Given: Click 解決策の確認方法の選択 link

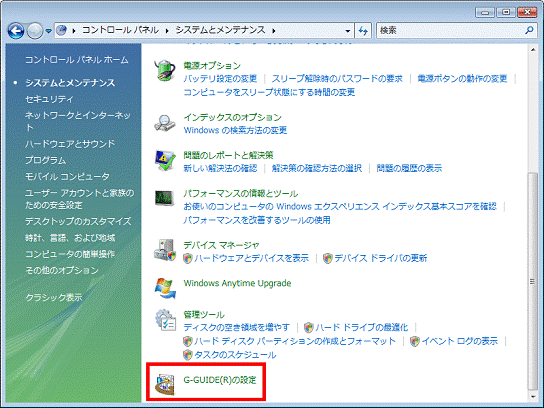Looking at the screenshot, I should point(317,169).
